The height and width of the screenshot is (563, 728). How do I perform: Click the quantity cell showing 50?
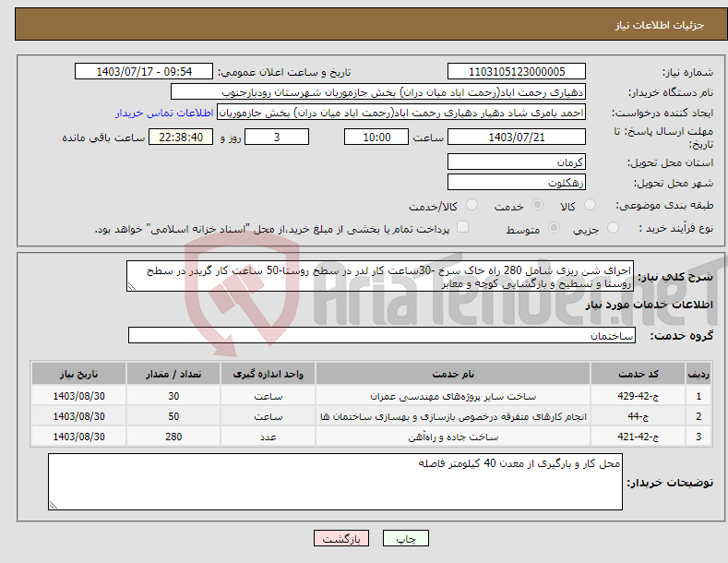(173, 416)
